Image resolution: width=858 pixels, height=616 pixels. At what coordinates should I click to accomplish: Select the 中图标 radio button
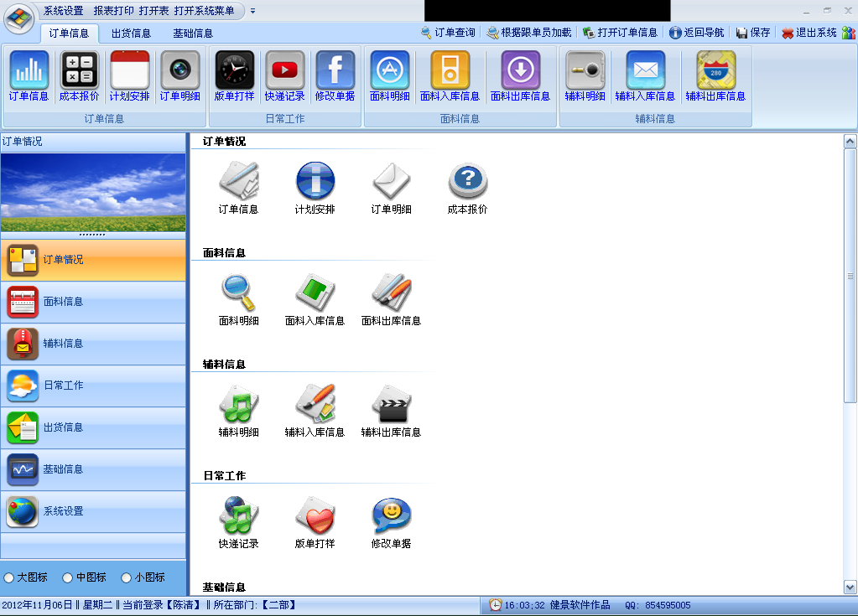coord(68,577)
